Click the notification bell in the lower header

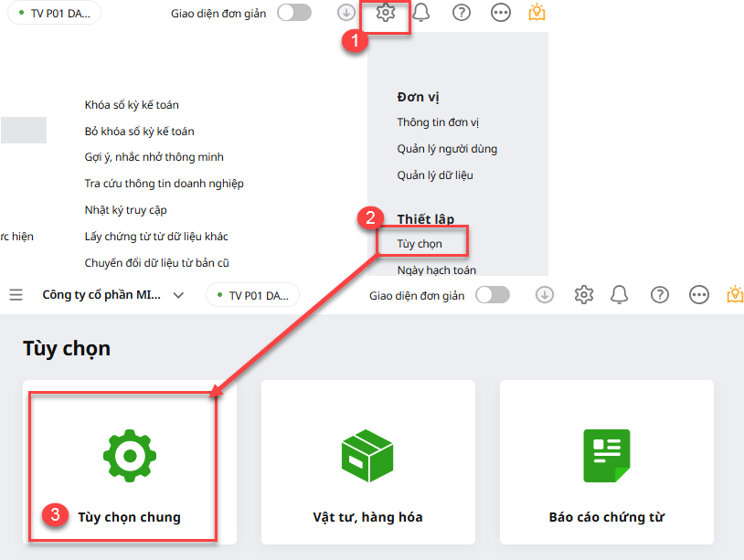(x=620, y=295)
